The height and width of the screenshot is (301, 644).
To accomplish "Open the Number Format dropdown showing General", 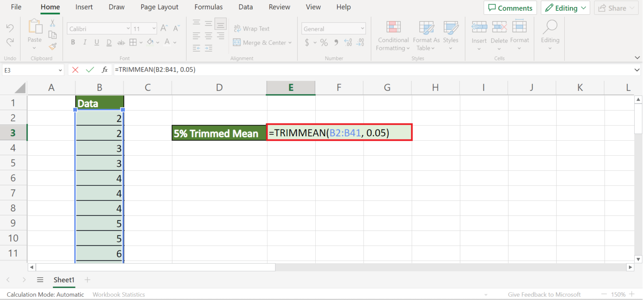I will (333, 28).
